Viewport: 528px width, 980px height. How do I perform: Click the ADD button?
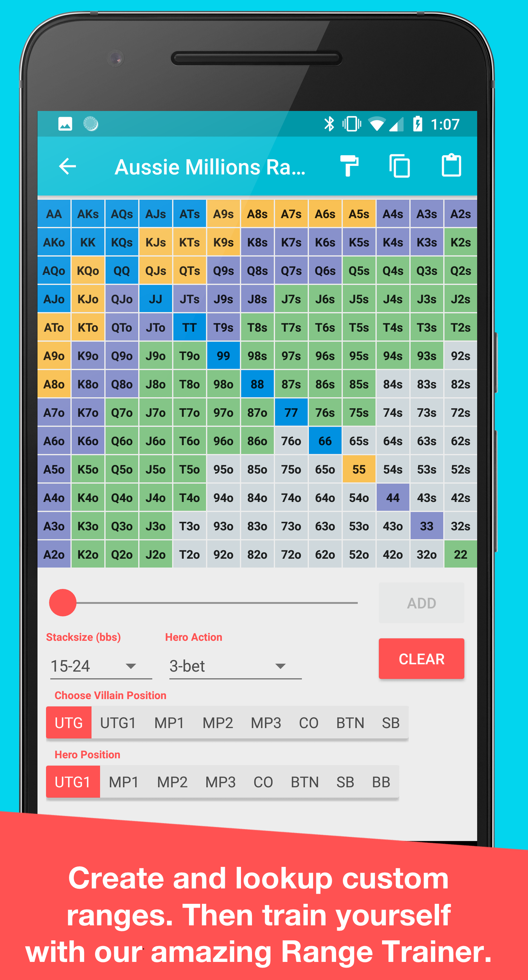tap(421, 603)
